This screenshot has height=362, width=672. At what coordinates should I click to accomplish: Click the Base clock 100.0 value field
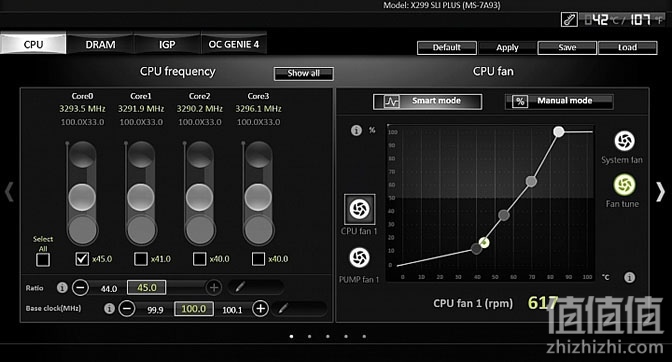pyautogui.click(x=194, y=308)
